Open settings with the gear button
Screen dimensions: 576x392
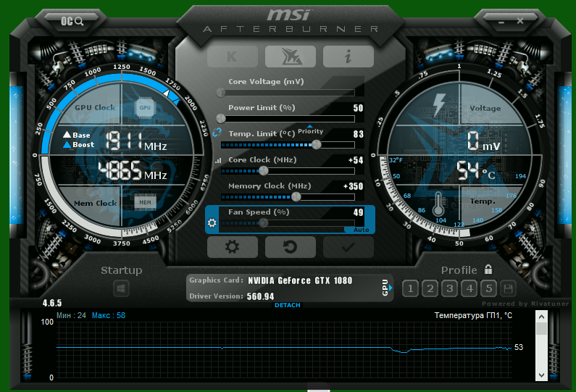coord(232,247)
